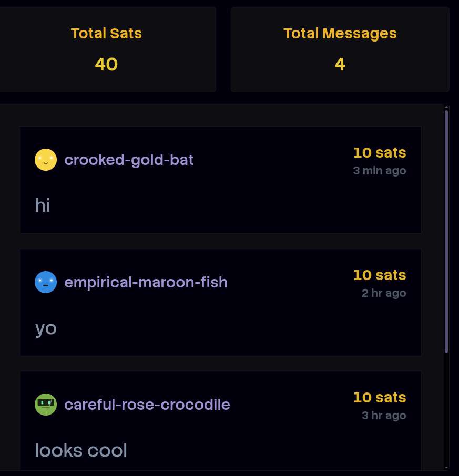Click the "3 min ago" timestamp

click(379, 171)
